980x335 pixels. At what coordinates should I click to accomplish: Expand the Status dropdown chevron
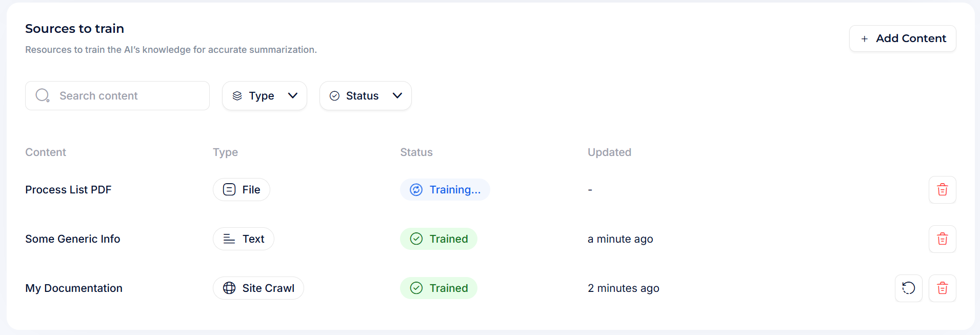click(x=397, y=96)
